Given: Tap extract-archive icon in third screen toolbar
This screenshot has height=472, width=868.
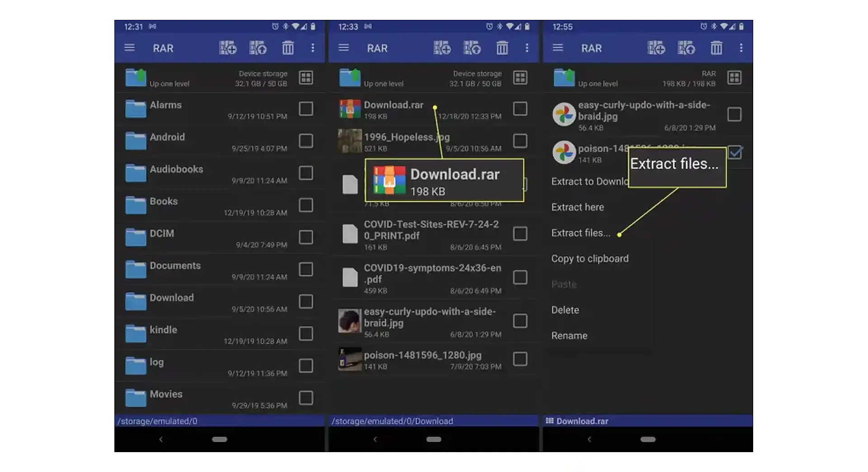Looking at the screenshot, I should tap(686, 47).
